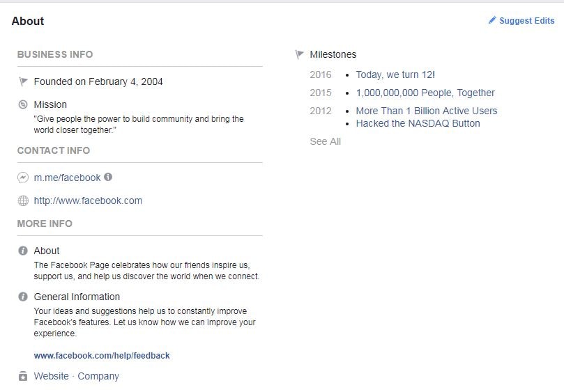Open '1,000,000,000 People, Together' milestone
This screenshot has width=564, height=392.
pyautogui.click(x=425, y=93)
